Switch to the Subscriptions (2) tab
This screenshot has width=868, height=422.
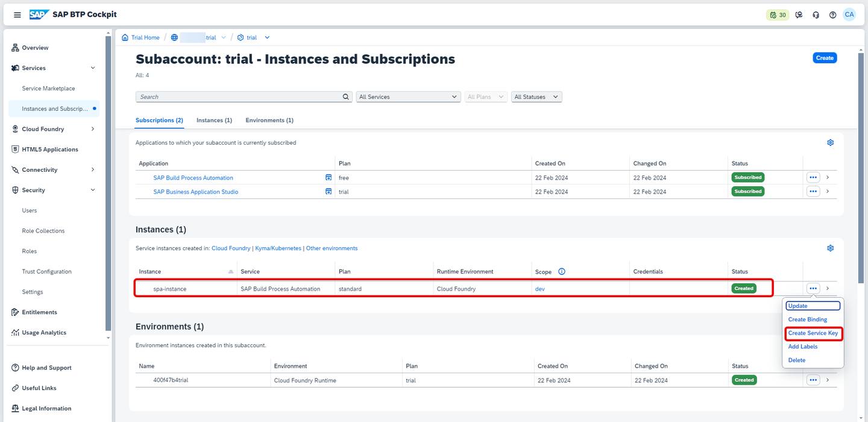click(159, 121)
